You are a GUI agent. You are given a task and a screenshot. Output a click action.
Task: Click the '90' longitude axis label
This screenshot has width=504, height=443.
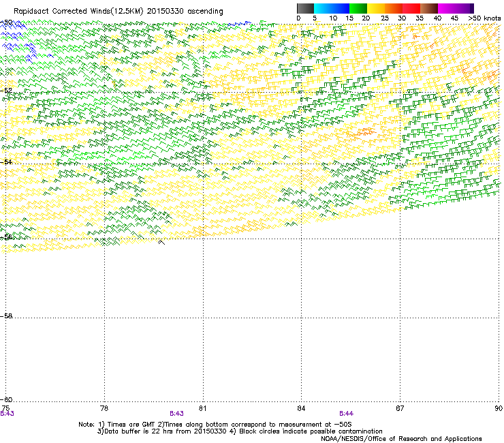point(499,408)
